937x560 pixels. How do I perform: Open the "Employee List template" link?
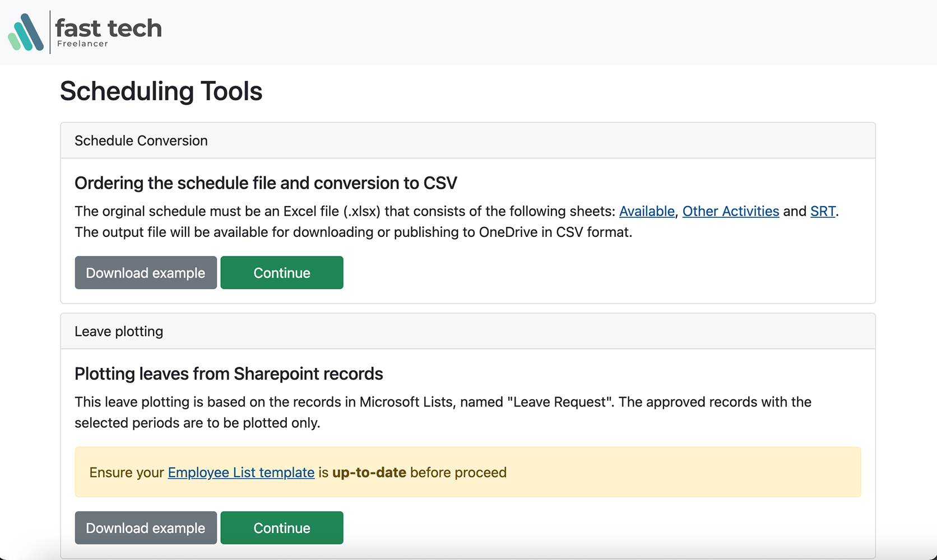click(x=241, y=473)
